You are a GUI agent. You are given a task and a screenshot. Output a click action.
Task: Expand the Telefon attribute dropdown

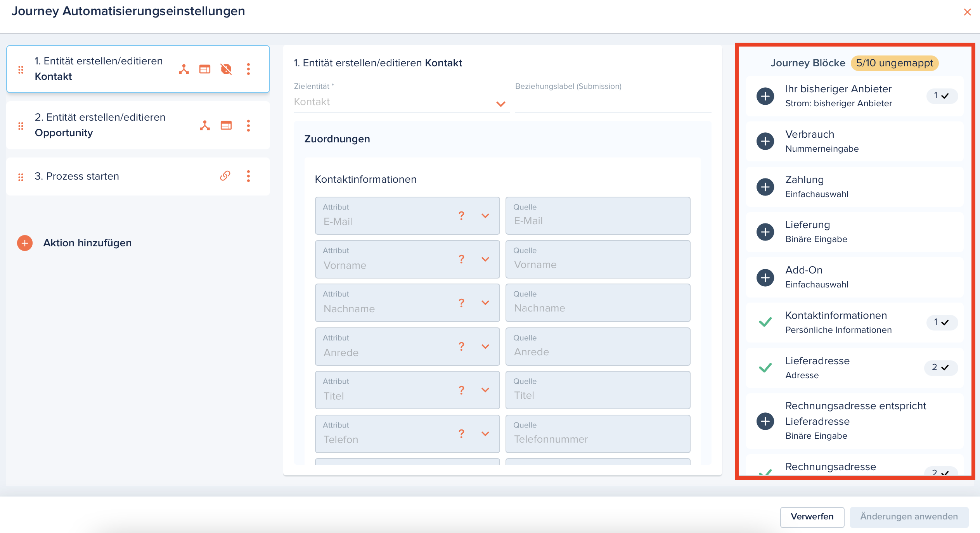point(485,434)
